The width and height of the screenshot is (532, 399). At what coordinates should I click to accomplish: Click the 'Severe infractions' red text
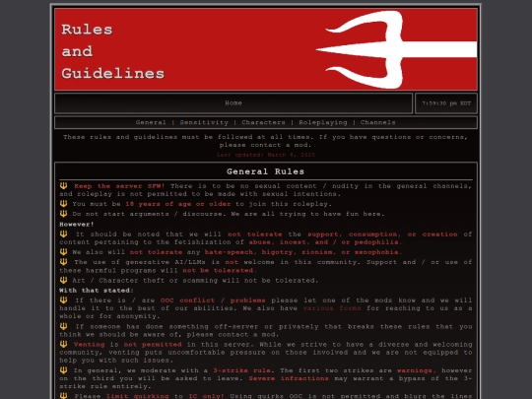(289, 378)
